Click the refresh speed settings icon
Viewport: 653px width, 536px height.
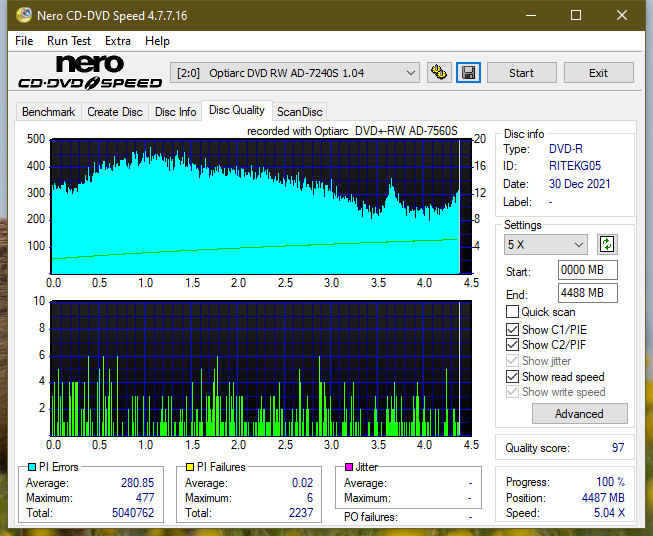(607, 244)
